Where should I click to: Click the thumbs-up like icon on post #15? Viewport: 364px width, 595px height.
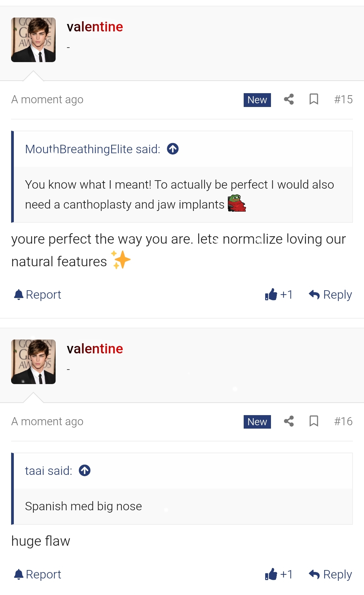(x=271, y=294)
